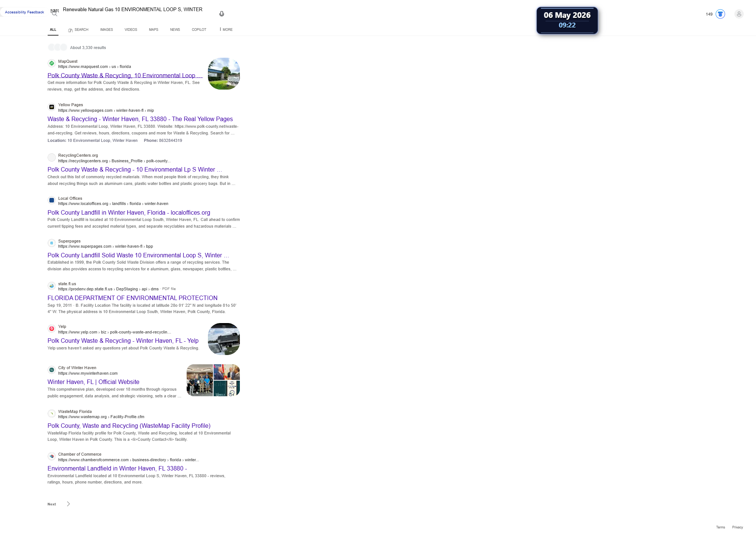This screenshot has width=756, height=534.
Task: Click the Phone: 8632844319 text
Action: click(x=163, y=140)
